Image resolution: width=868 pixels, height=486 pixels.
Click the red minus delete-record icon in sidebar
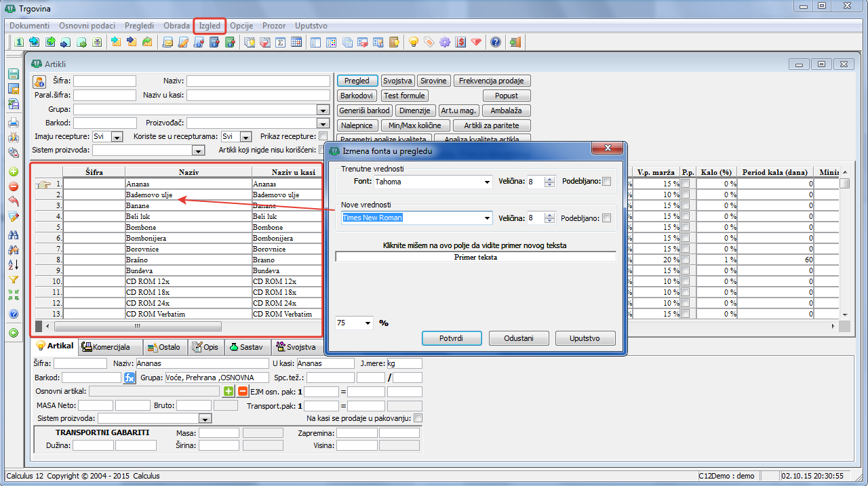[14, 186]
